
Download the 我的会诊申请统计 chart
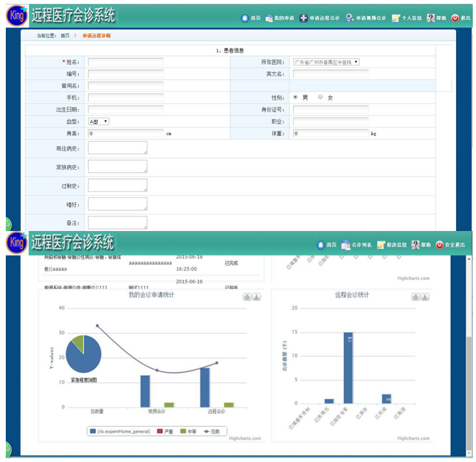pos(256,297)
